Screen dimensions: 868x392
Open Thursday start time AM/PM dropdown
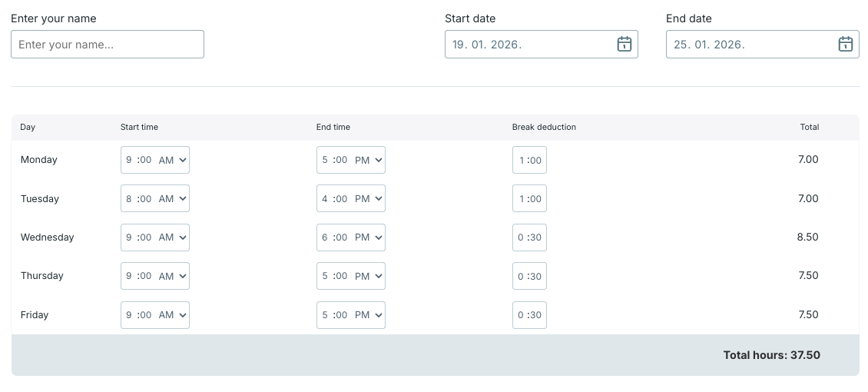pos(173,276)
